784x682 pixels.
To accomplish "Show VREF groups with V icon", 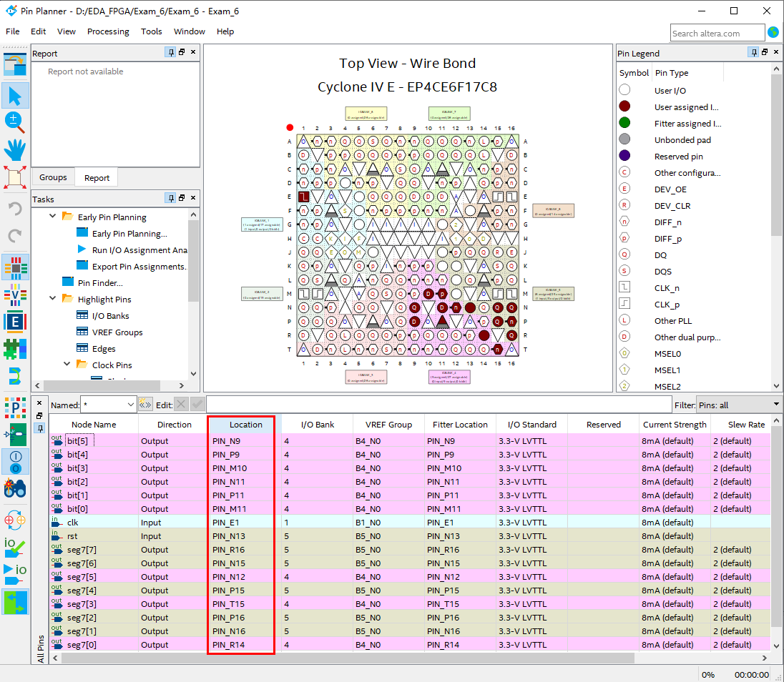I will coord(15,295).
